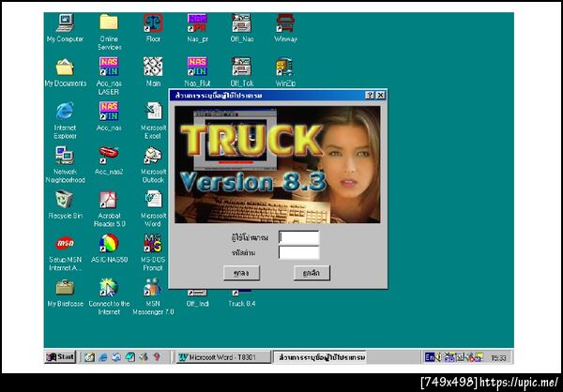Image resolution: width=563 pixels, height=392 pixels.
Task: Click the TRUCK Version 8.3 splash image
Action: [277, 164]
